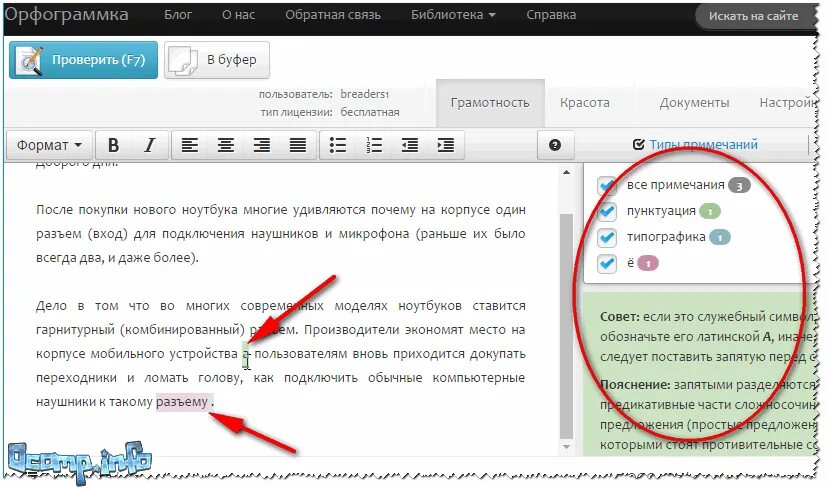Click the пунктуация count badge
829x488 pixels.
(x=710, y=211)
